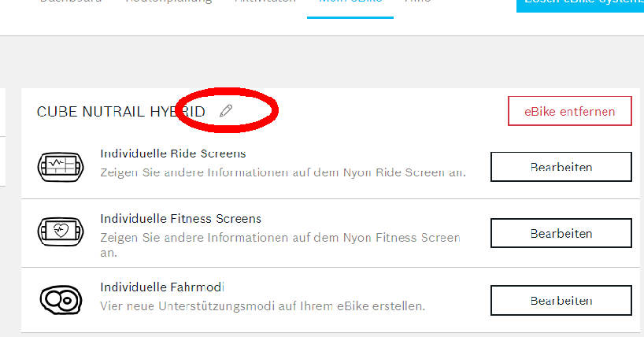Open the Aktivitäten tab
Viewport: 644px width, 337px height.
click(265, 2)
